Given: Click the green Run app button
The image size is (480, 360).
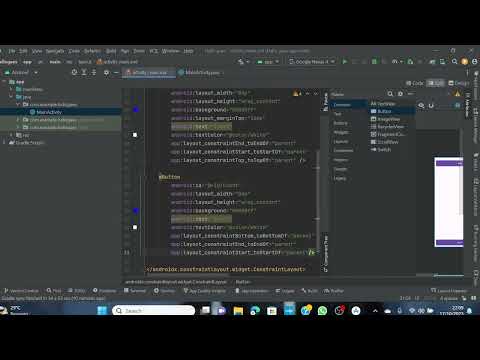Looking at the screenshot, I should [x=345, y=62].
